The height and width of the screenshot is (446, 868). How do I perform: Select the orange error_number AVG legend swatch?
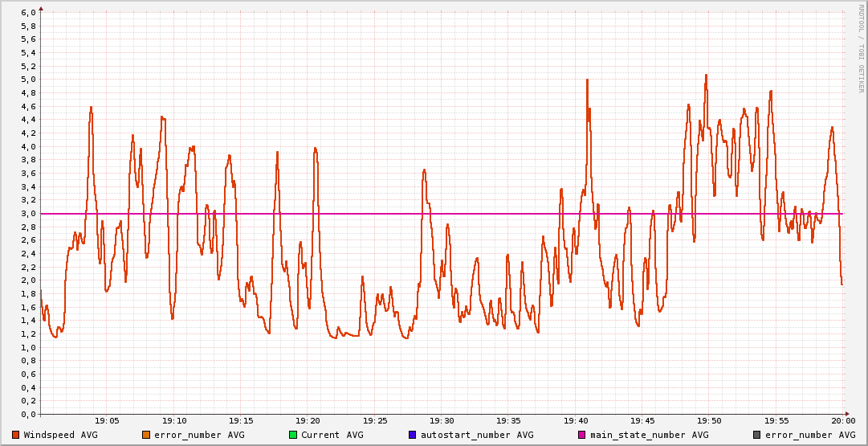tap(145, 435)
